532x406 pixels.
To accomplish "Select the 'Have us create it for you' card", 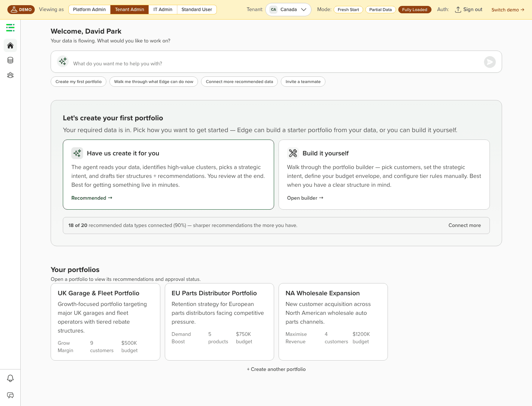I will tap(168, 175).
